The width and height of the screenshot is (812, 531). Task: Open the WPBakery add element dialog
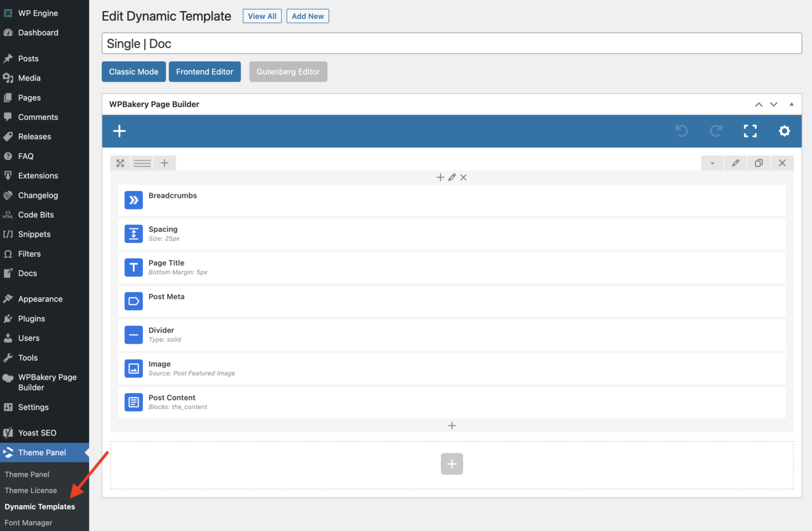(119, 131)
